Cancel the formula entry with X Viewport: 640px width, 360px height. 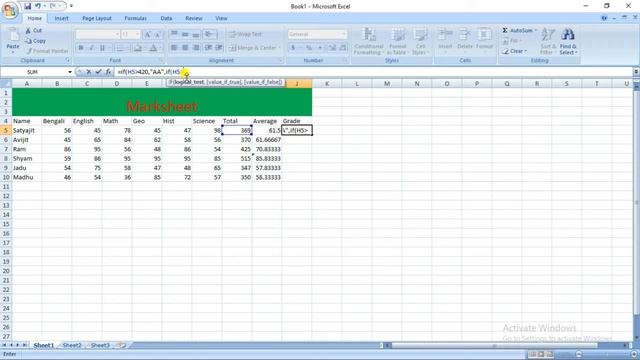89,72
